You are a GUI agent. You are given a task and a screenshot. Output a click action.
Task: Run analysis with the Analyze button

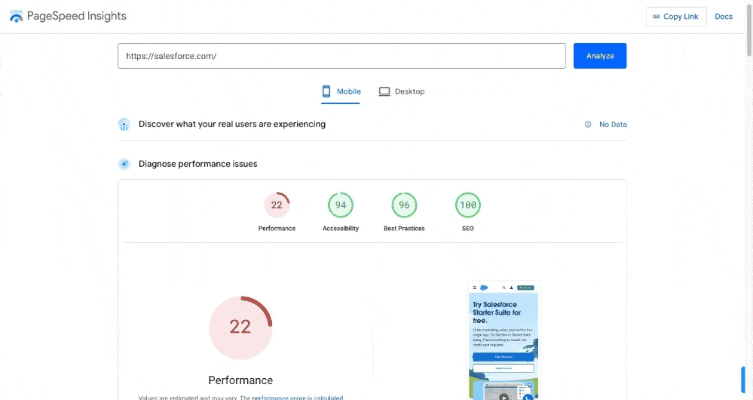point(600,56)
